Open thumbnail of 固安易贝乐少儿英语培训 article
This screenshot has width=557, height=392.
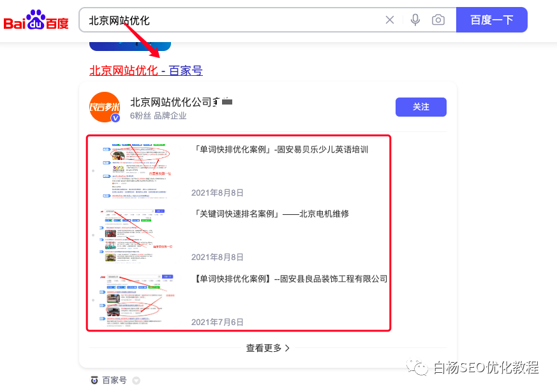click(140, 171)
